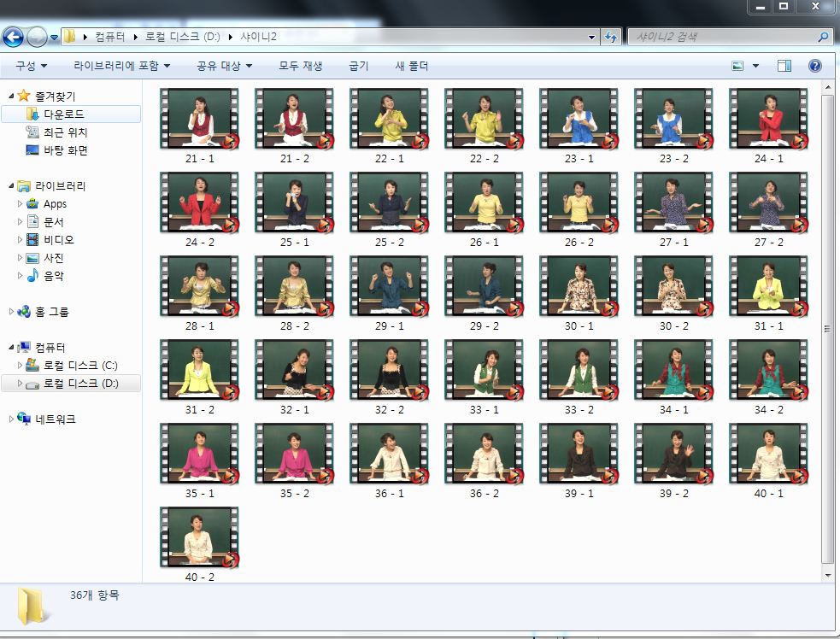Open the 라이브러리에 포함 menu
The width and height of the screenshot is (840, 639).
121,66
